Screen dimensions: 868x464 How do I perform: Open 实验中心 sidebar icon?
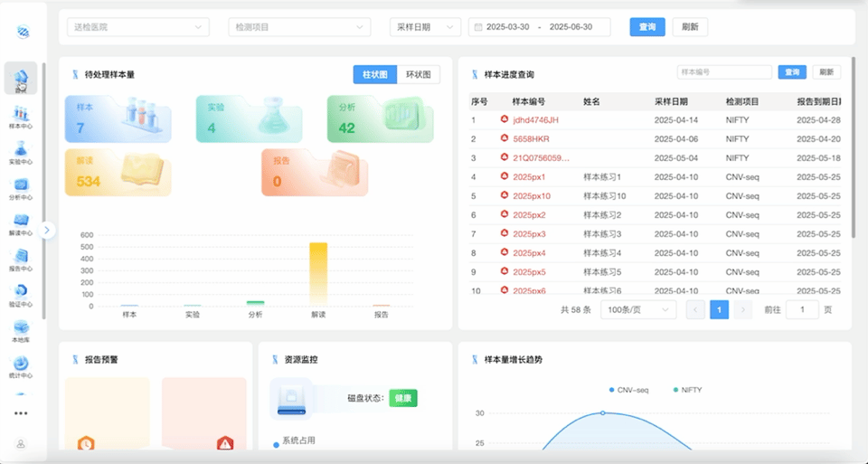coord(21,151)
